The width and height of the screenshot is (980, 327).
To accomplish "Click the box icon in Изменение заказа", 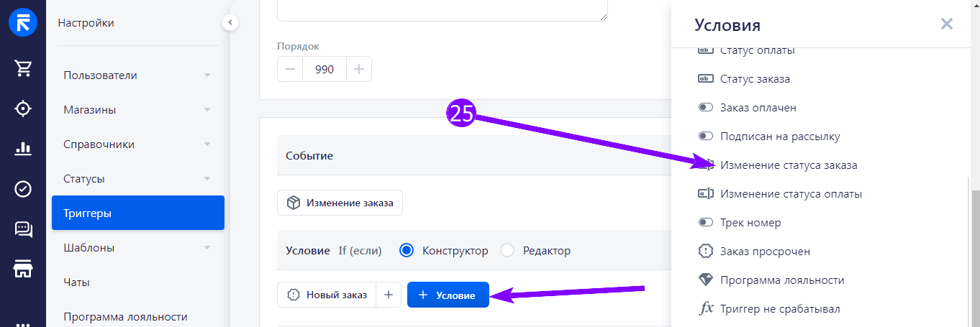I will [294, 203].
